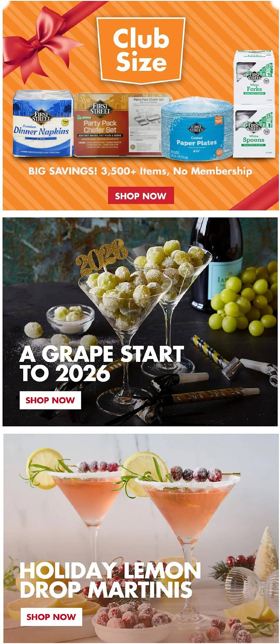Click Shop Now under A Grape Start to 2026
Screen dimensions: 280x644
point(50,400)
